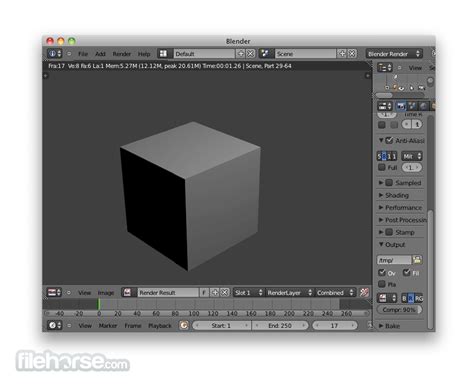Viewport: 474px width, 387px height.
Task: Open the Add menu
Action: tap(100, 54)
